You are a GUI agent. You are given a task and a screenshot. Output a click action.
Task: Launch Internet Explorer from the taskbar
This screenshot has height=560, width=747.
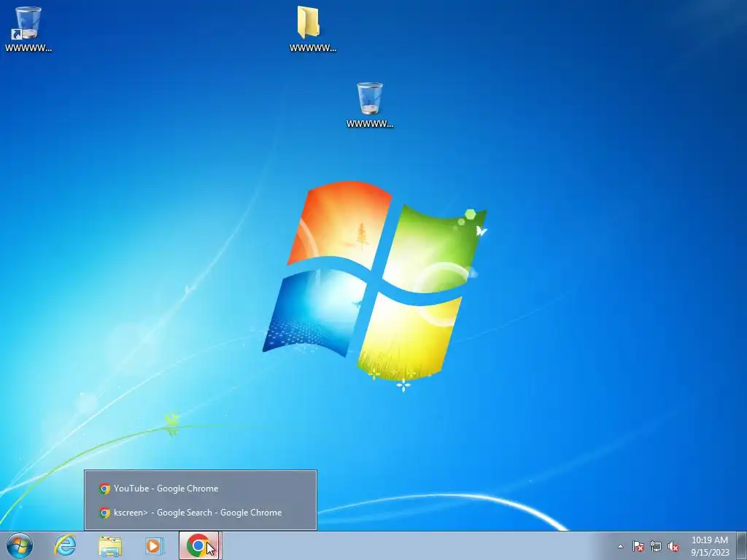(65, 545)
